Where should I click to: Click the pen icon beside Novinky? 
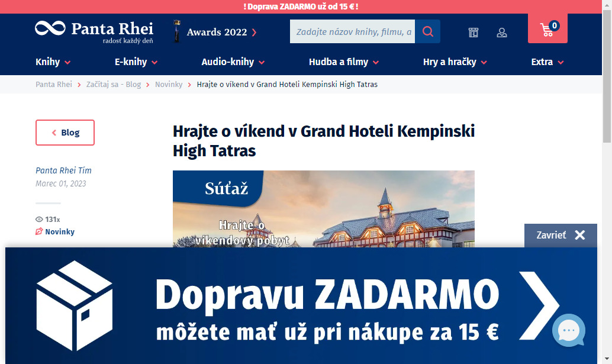pos(39,231)
